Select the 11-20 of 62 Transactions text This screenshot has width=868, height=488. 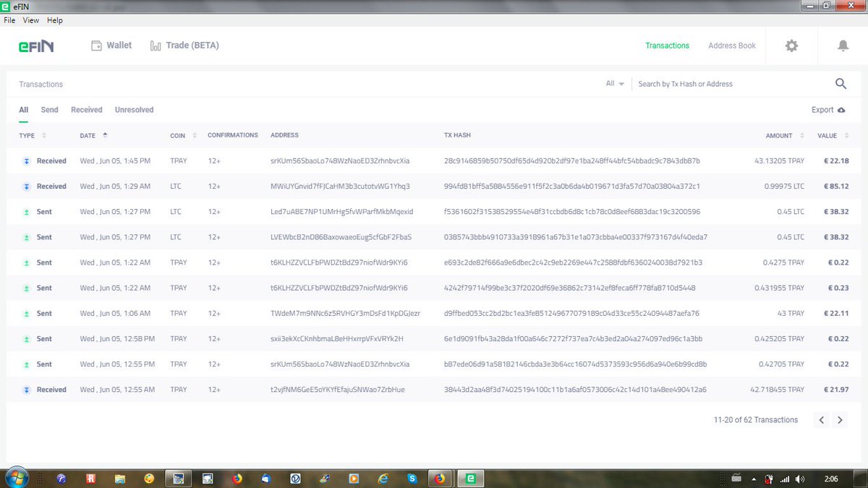[x=755, y=419]
